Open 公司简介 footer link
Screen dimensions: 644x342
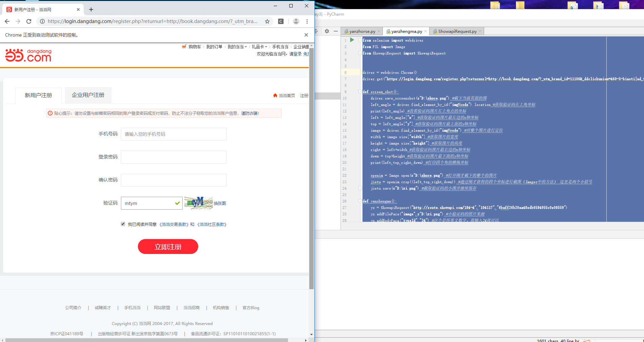(73, 308)
